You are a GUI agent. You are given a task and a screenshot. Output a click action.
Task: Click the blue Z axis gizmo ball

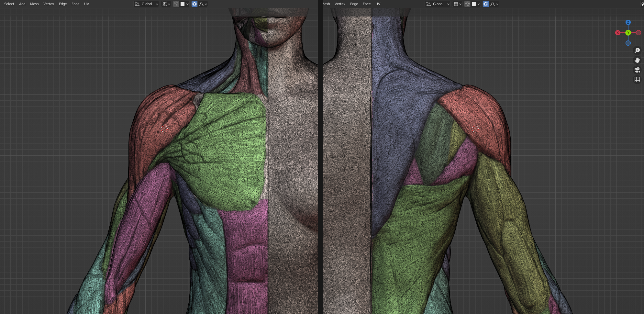(628, 22)
